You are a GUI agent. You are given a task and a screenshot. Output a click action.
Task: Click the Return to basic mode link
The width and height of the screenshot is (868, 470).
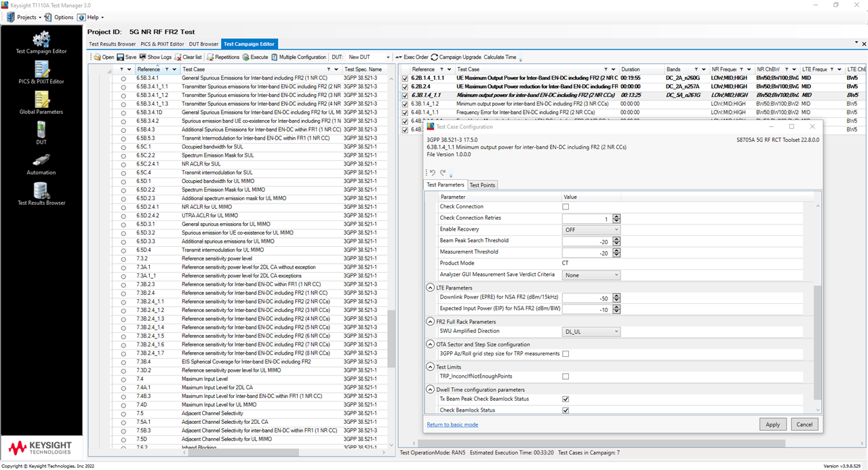pos(452,425)
